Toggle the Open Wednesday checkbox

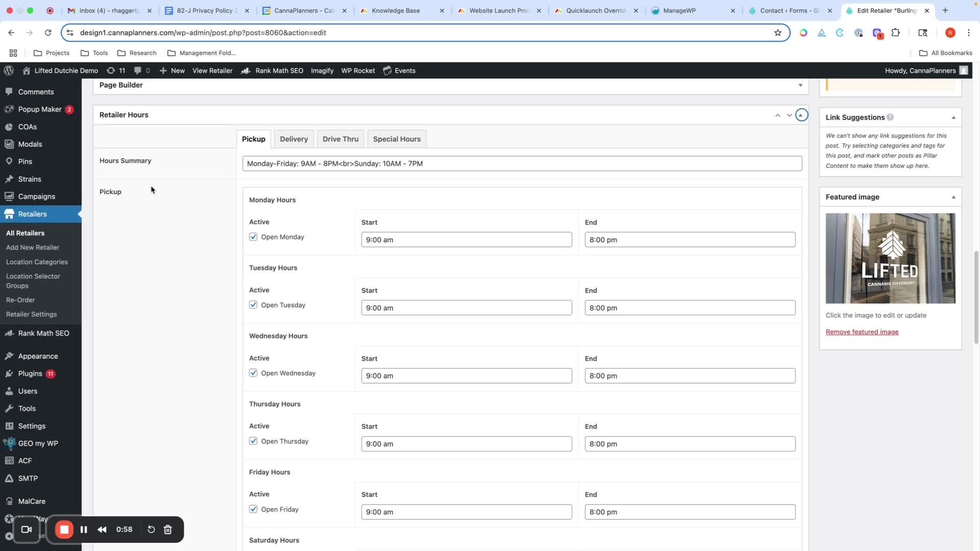point(253,373)
